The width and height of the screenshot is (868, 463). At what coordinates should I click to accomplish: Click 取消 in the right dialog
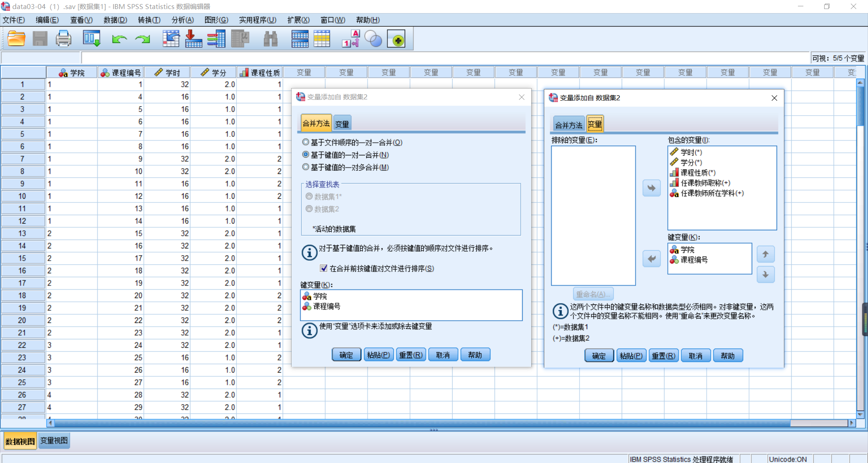[695, 355]
